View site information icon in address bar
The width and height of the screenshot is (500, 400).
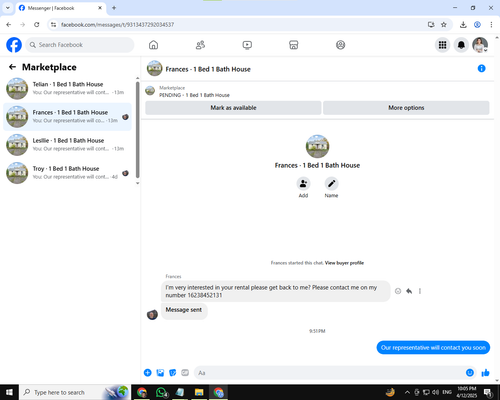(x=53, y=25)
